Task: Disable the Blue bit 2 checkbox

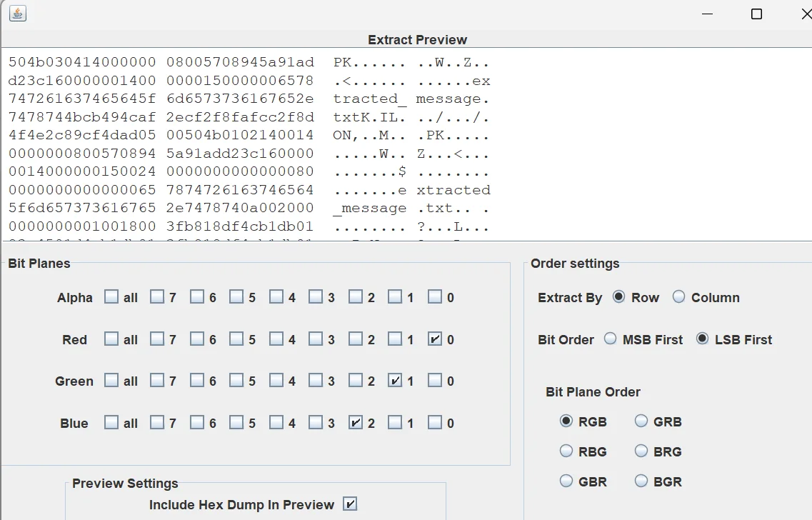Action: pos(355,423)
